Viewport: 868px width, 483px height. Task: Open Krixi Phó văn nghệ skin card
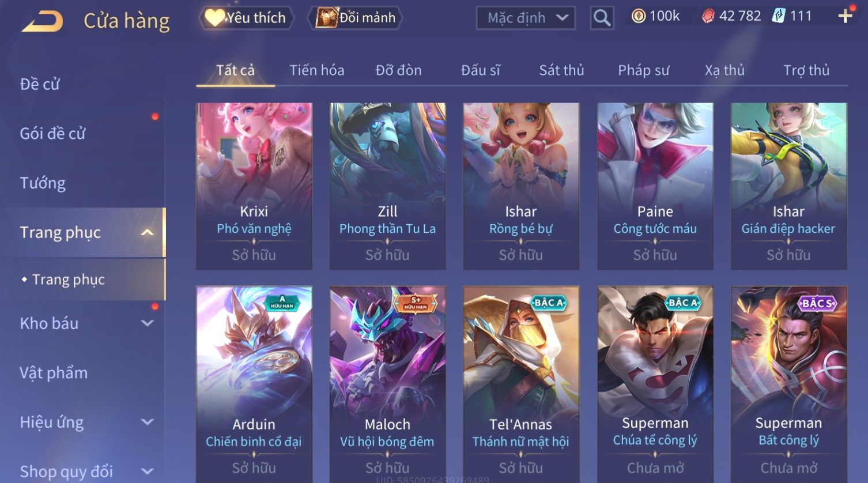pyautogui.click(x=254, y=186)
